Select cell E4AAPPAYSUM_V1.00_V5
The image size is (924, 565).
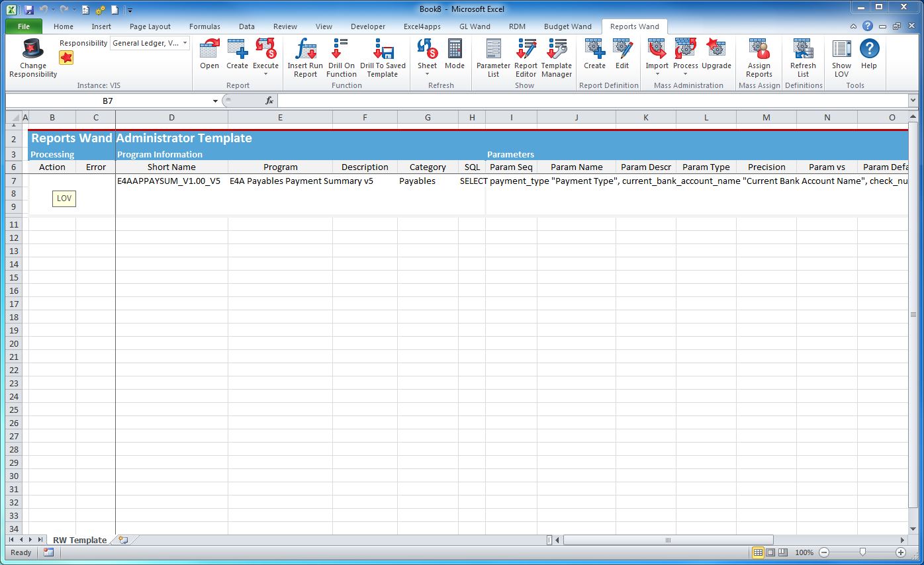click(x=171, y=181)
